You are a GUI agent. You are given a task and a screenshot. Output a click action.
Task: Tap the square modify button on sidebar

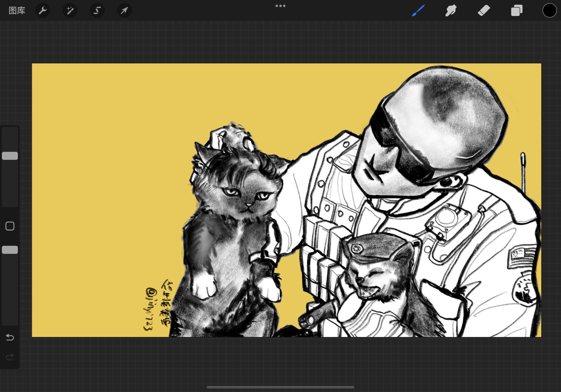[x=10, y=226]
